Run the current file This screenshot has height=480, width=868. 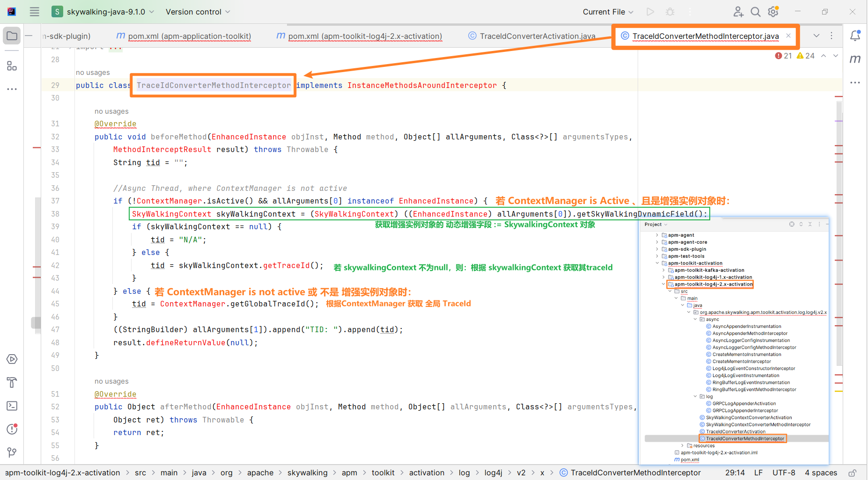(x=650, y=12)
